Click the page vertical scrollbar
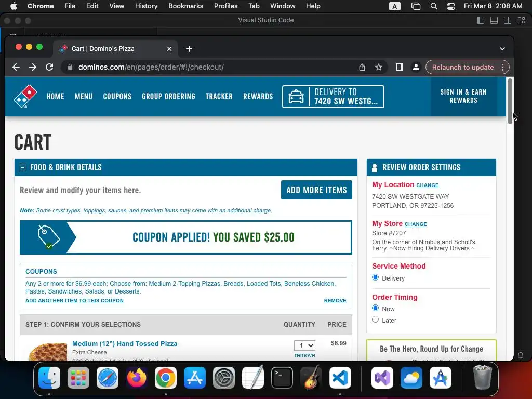532x399 pixels. click(x=510, y=101)
